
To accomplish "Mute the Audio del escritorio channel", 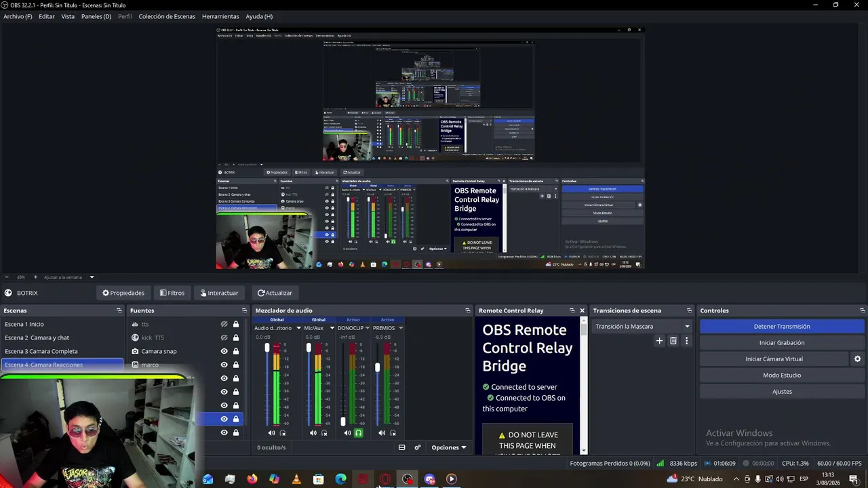I will [x=271, y=433].
